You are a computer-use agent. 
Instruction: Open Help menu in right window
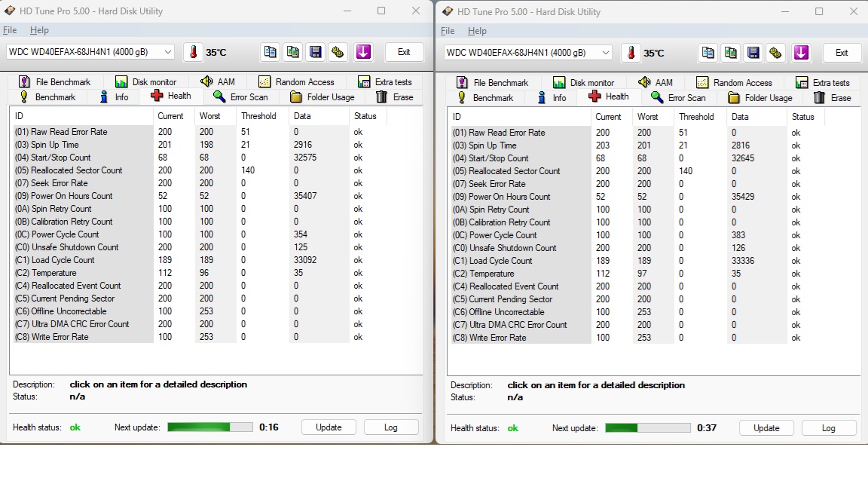pos(477,30)
